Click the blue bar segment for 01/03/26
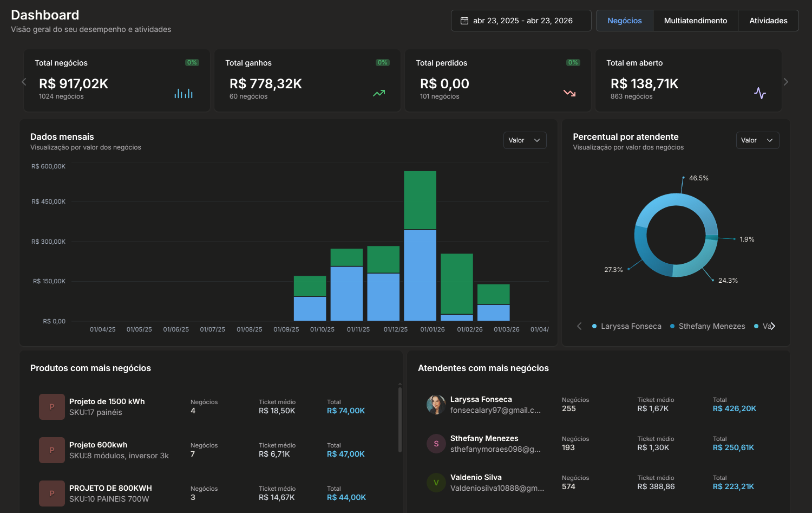Screen dimensions: 812x513 (x=494, y=313)
